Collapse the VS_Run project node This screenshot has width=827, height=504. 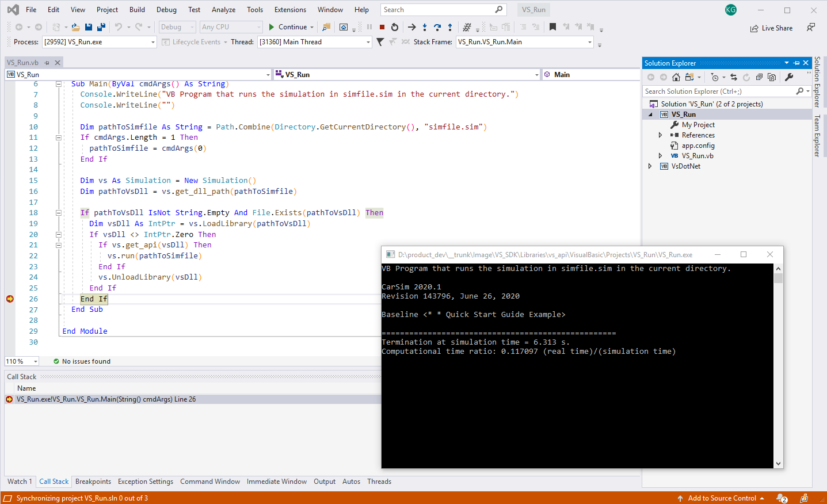click(x=651, y=114)
